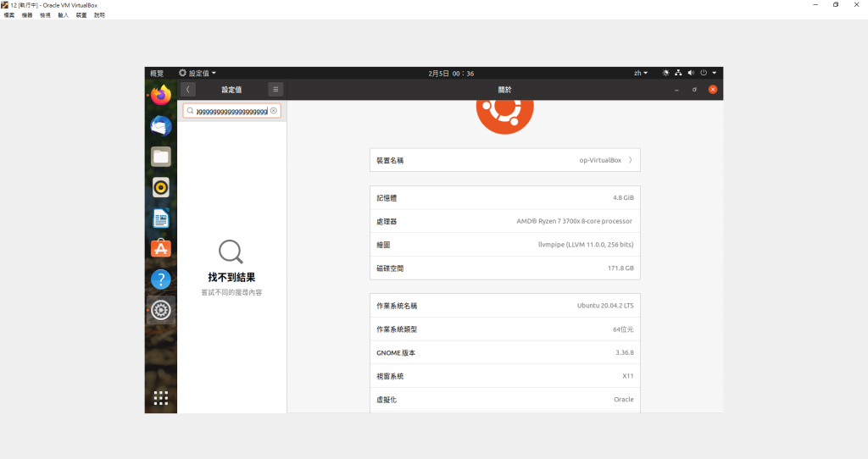Screen dimensions: 868x459
Task: Open the 輸入 VirtualBox menu
Action: pyautogui.click(x=63, y=15)
